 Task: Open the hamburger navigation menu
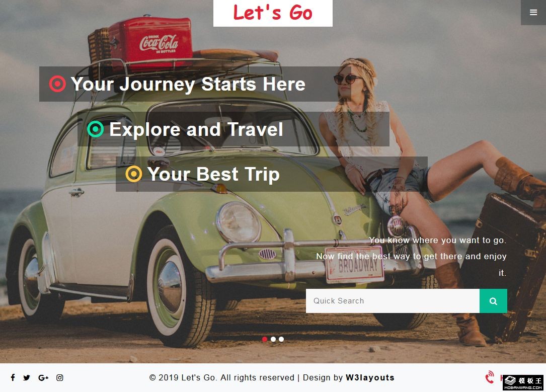click(533, 13)
